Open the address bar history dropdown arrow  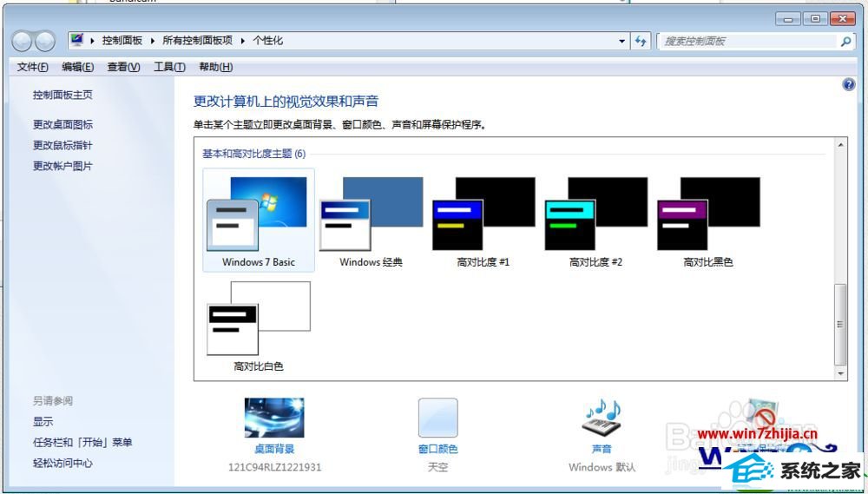(621, 41)
